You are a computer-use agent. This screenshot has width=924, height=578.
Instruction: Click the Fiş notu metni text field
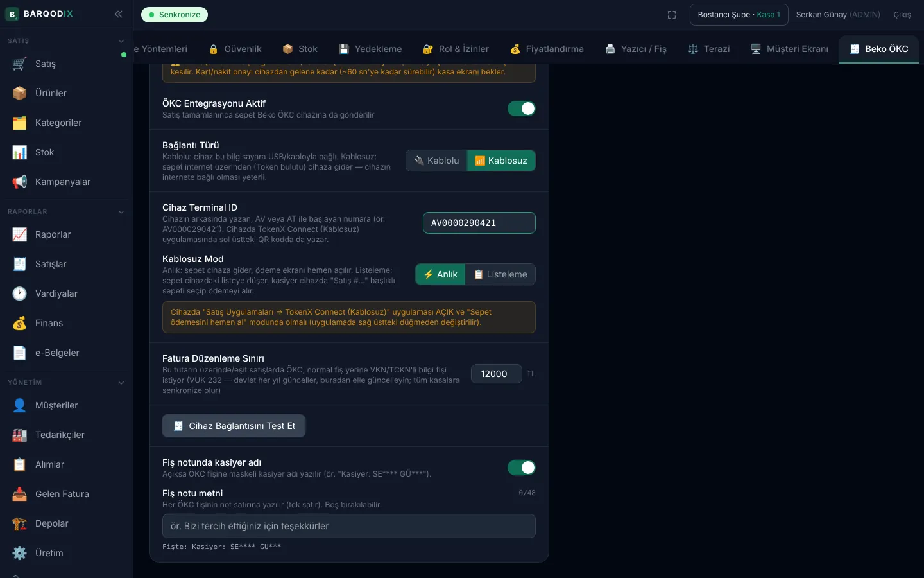point(349,526)
